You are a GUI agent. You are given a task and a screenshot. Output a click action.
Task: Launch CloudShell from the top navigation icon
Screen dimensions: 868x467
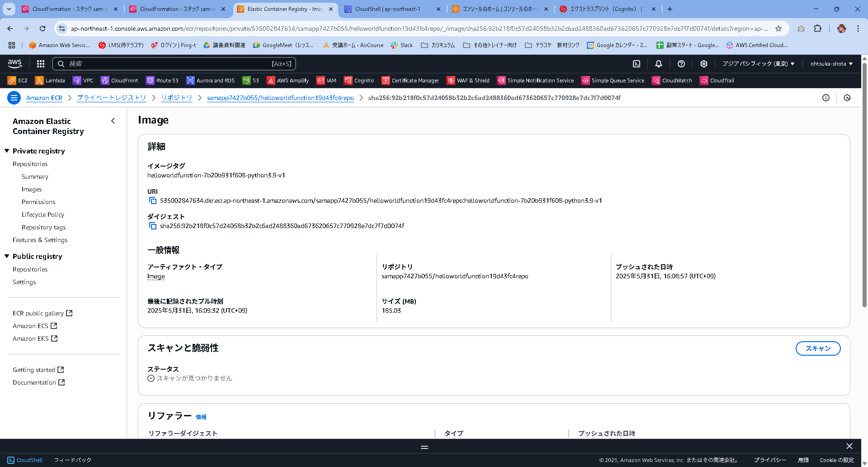pyautogui.click(x=637, y=64)
